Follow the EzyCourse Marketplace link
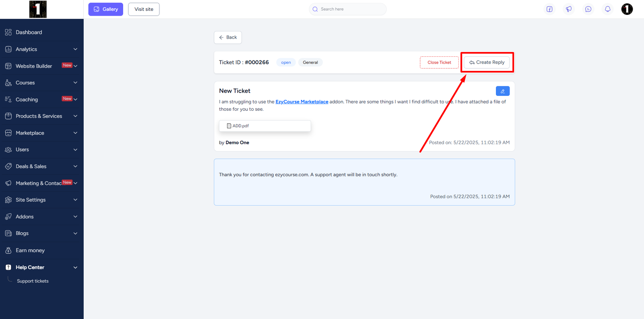 (301, 102)
